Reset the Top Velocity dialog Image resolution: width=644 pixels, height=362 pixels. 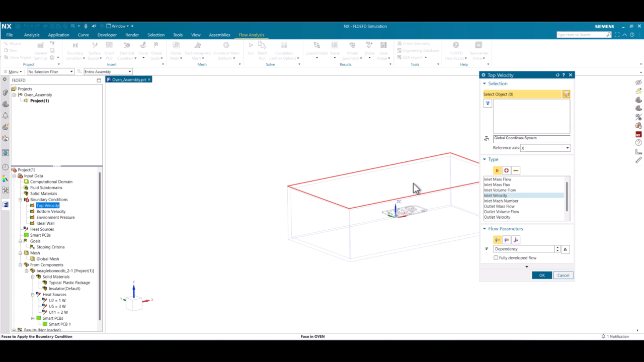tap(557, 75)
